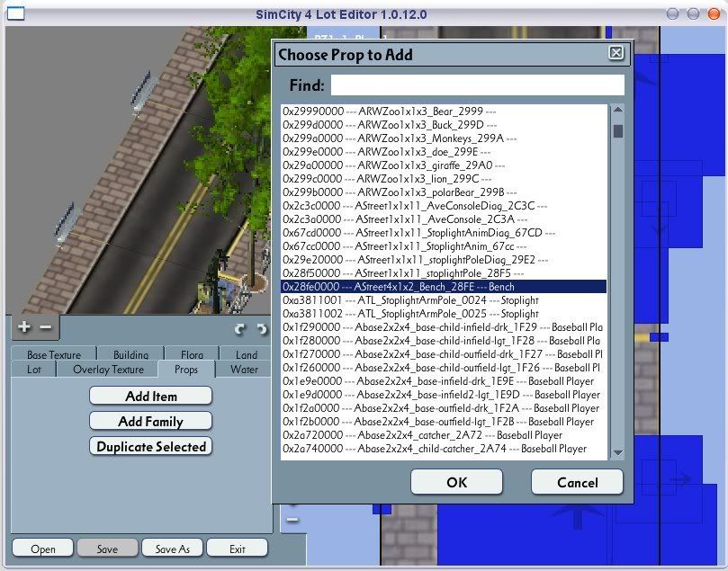
Task: Close the Choose Prop to Add dialog
Action: point(616,53)
